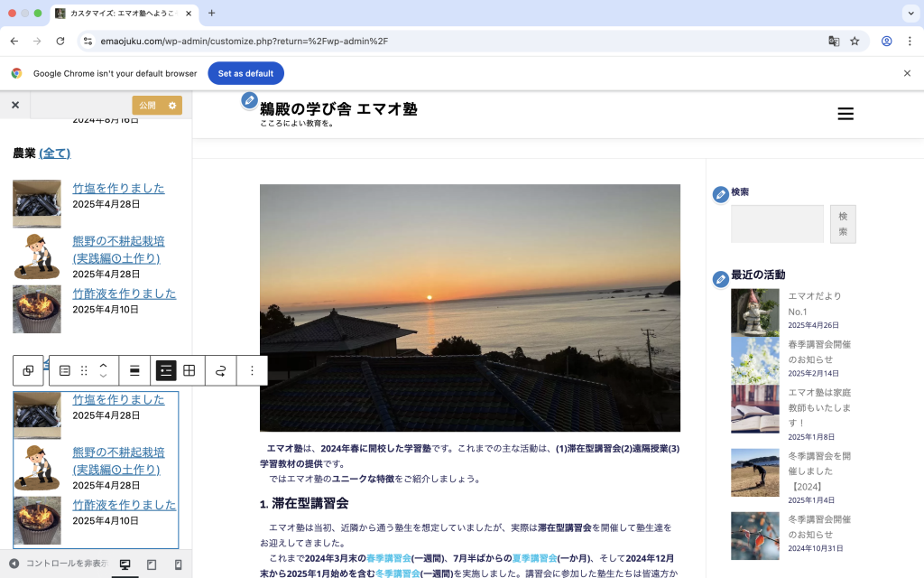The height and width of the screenshot is (578, 924).
Task: Click the fire pot thumbnail in the selected block
Action: 37,520
